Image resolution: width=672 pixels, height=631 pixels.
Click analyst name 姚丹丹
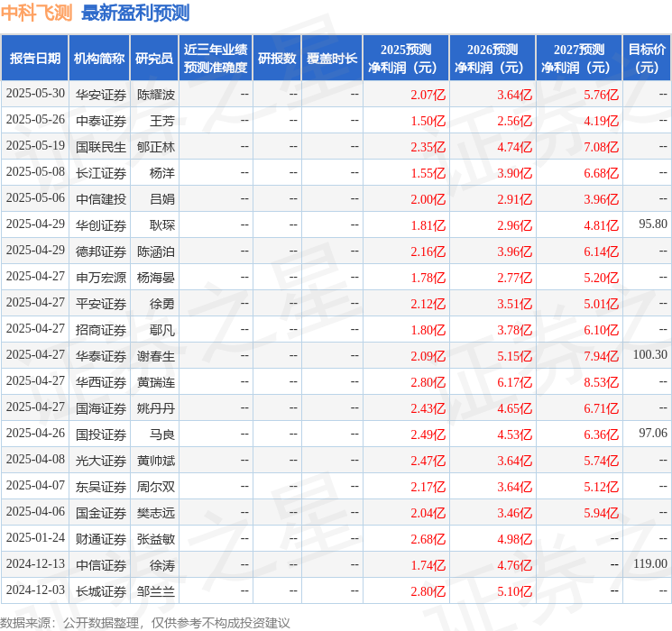[155, 408]
